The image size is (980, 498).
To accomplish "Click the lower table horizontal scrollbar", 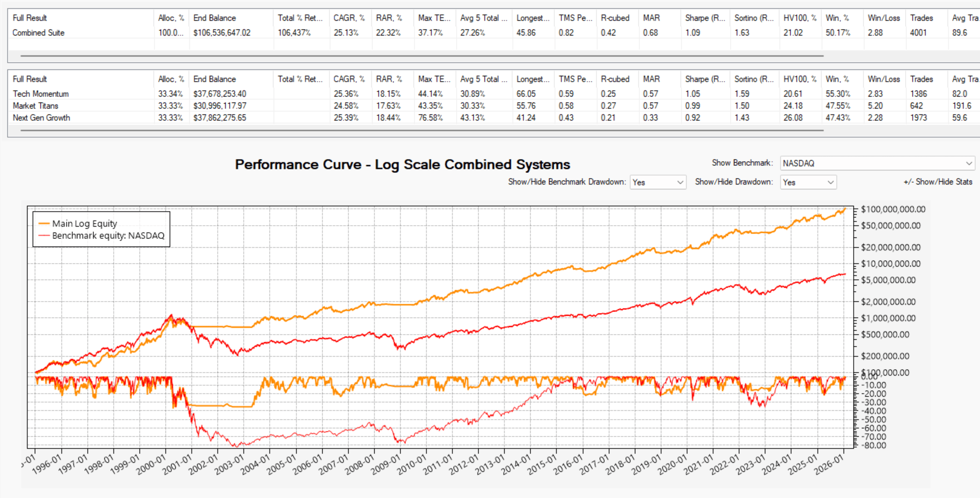I will click(x=422, y=130).
